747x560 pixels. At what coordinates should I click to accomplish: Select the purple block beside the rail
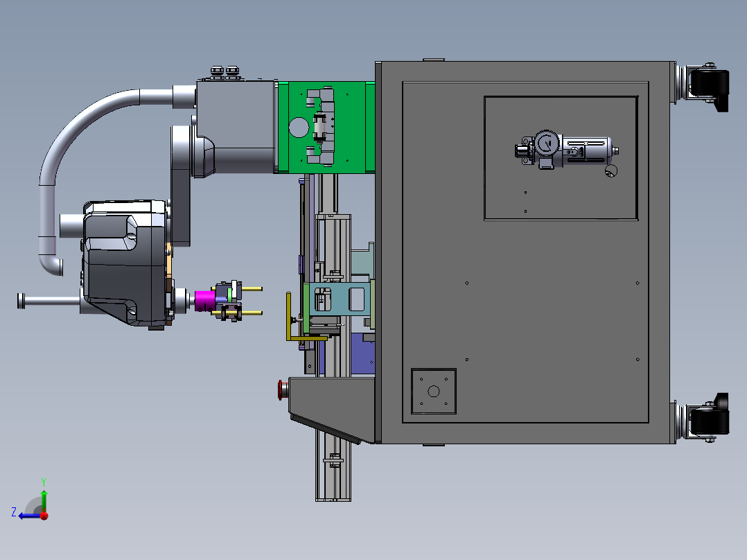pyautogui.click(x=362, y=353)
